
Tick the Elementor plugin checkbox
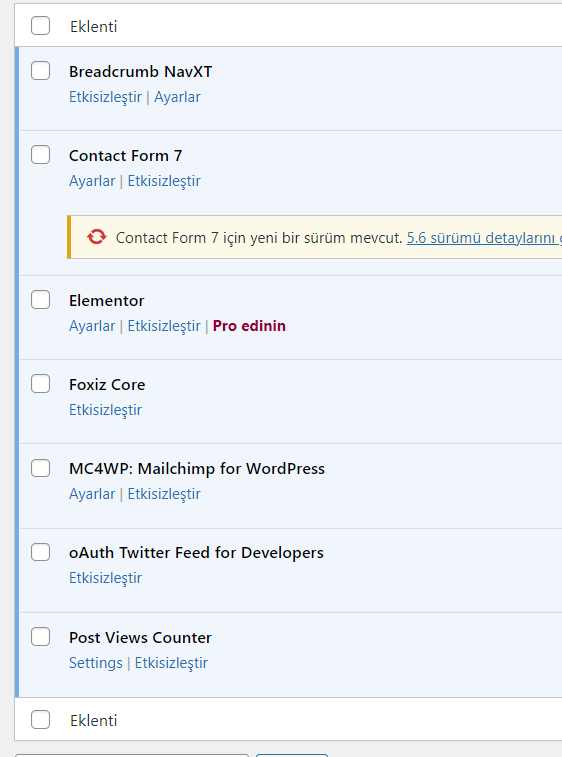[41, 300]
